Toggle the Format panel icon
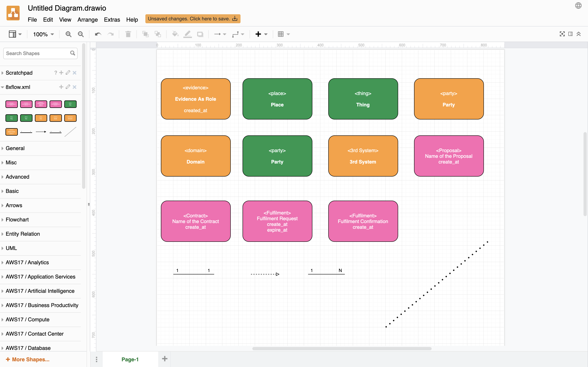 [570, 34]
